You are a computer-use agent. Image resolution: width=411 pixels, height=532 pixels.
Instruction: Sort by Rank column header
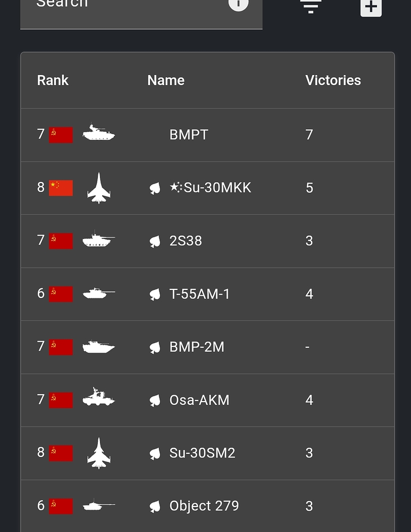[x=53, y=80]
